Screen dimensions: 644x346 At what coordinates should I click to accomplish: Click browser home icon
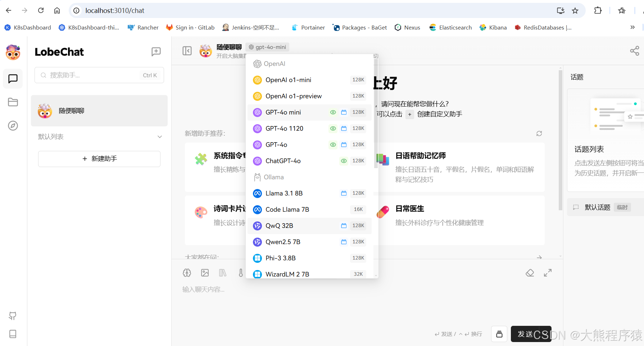pyautogui.click(x=57, y=10)
